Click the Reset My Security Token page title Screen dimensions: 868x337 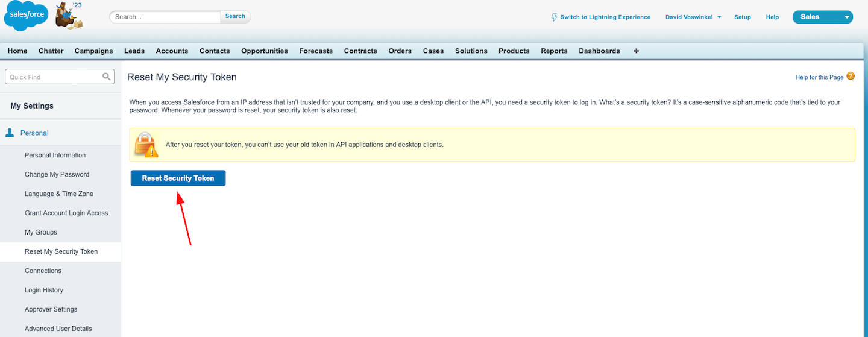tap(182, 77)
